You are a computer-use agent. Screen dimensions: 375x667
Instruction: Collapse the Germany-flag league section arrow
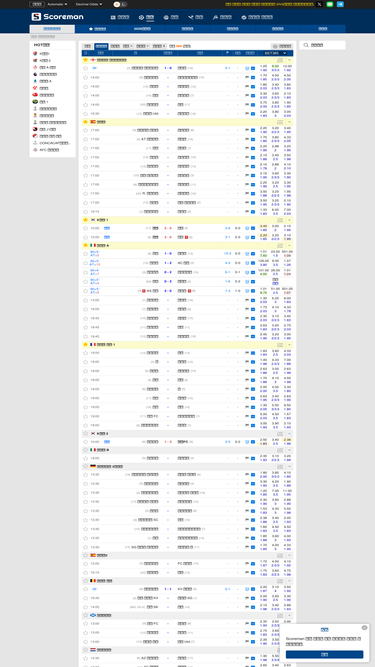pyautogui.click(x=289, y=467)
